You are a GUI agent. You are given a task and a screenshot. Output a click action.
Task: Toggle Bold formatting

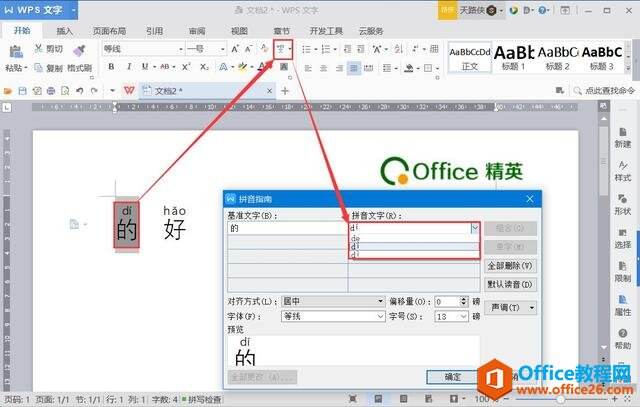coord(111,67)
